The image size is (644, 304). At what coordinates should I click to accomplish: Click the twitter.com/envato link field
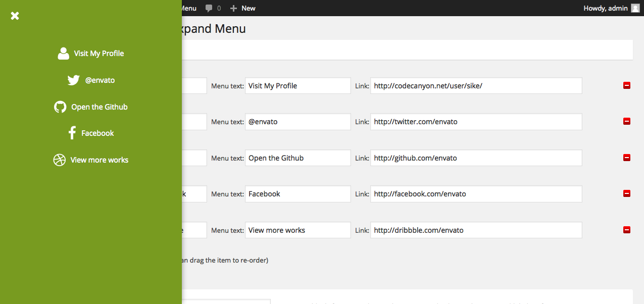coord(475,121)
